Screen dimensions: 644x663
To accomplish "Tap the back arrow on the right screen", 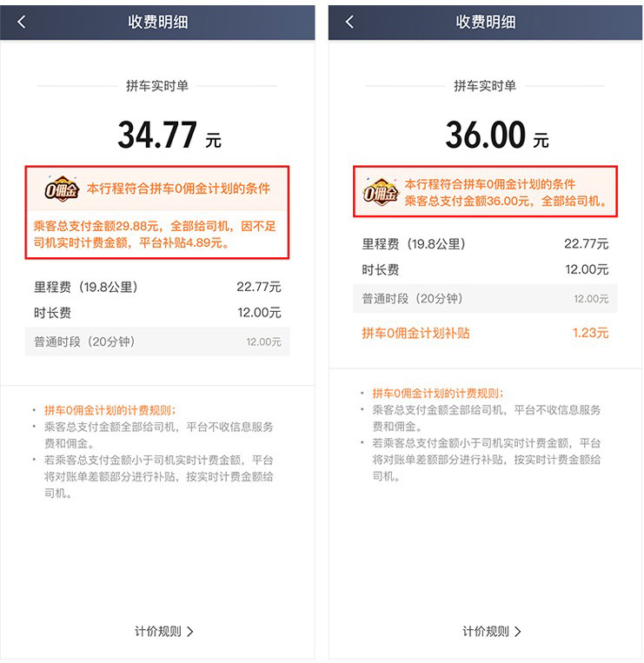I will (349, 22).
